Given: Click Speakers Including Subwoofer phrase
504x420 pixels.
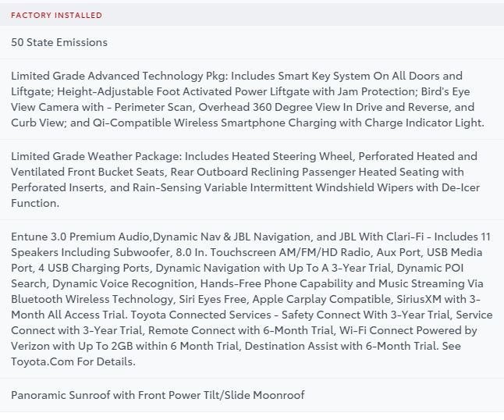Looking at the screenshot, I should pyautogui.click(x=91, y=252).
